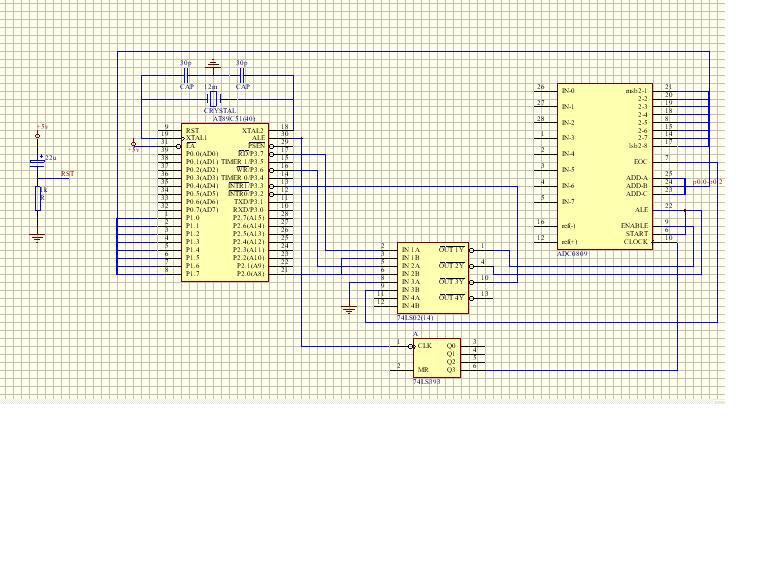Click the +5v power port at the EA pin

[x=133, y=144]
